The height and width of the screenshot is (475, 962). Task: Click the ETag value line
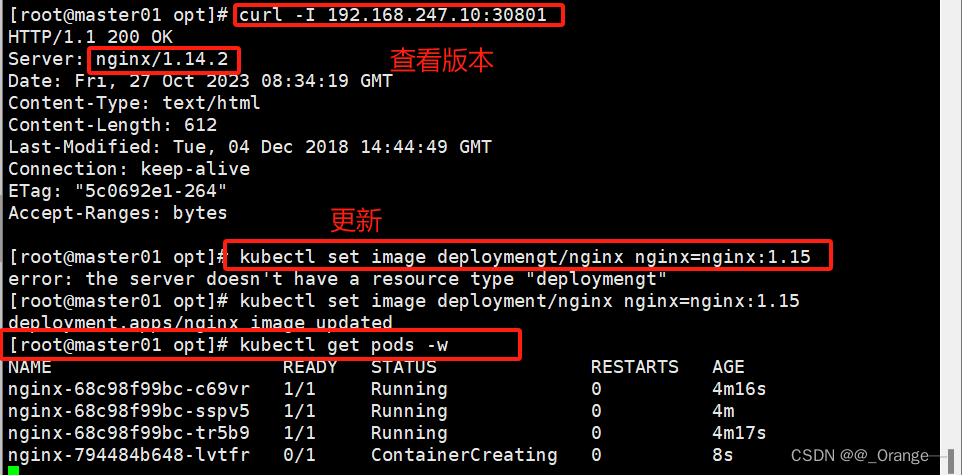click(117, 191)
